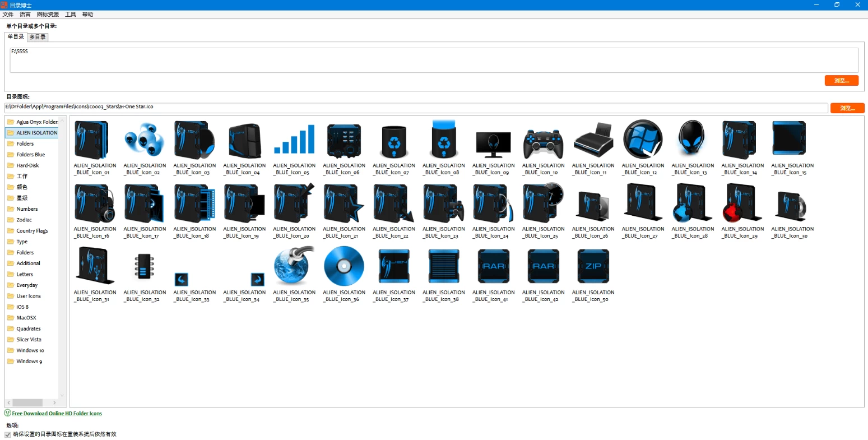The height and width of the screenshot is (440, 868).
Task: Open the 文件 menu
Action: click(8, 15)
